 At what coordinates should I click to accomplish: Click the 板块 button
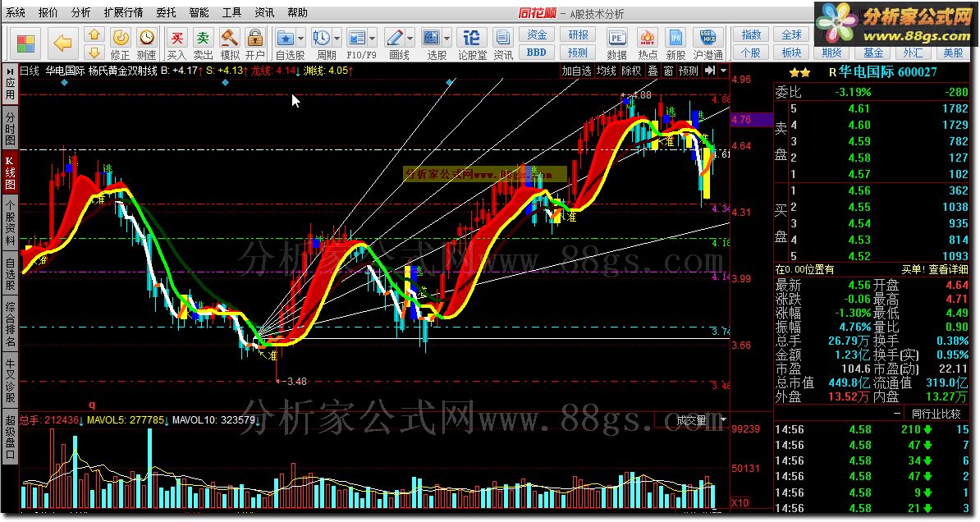791,53
